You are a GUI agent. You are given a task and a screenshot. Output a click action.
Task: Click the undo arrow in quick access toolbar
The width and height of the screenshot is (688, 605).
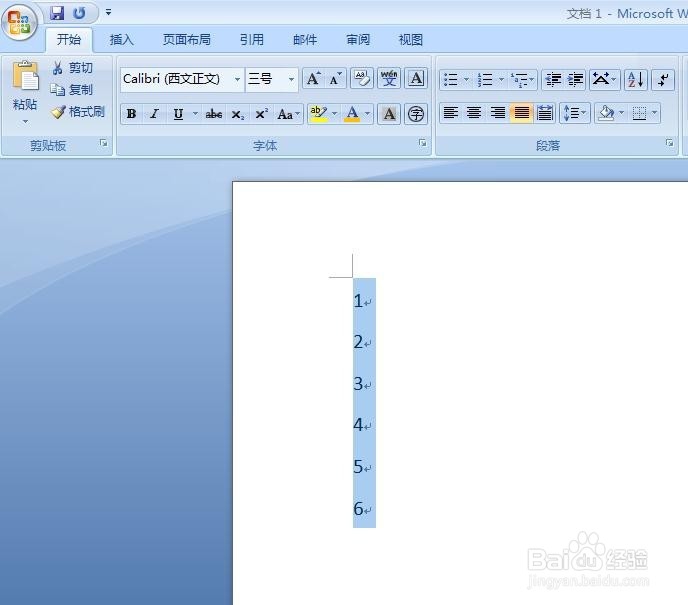click(x=79, y=13)
